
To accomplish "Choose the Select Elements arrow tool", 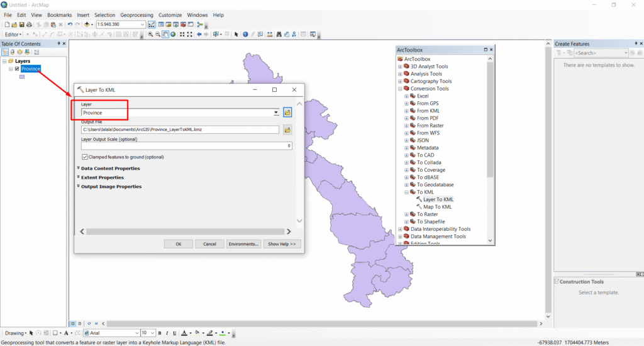I will point(236,35).
